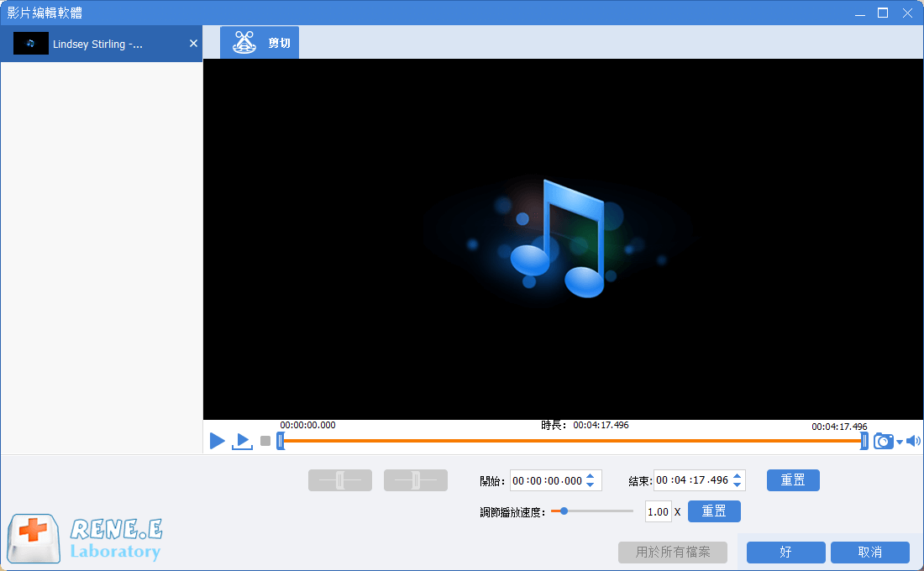
Task: Take a snapshot with the camera icon
Action: (883, 441)
